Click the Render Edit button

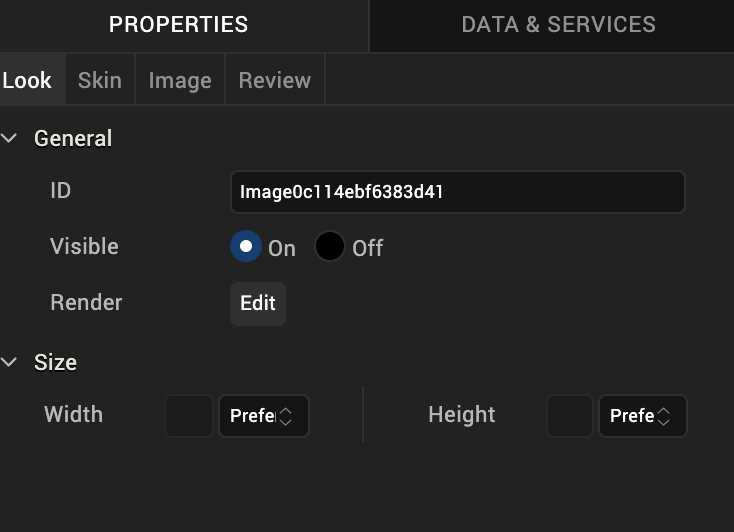pyautogui.click(x=258, y=303)
